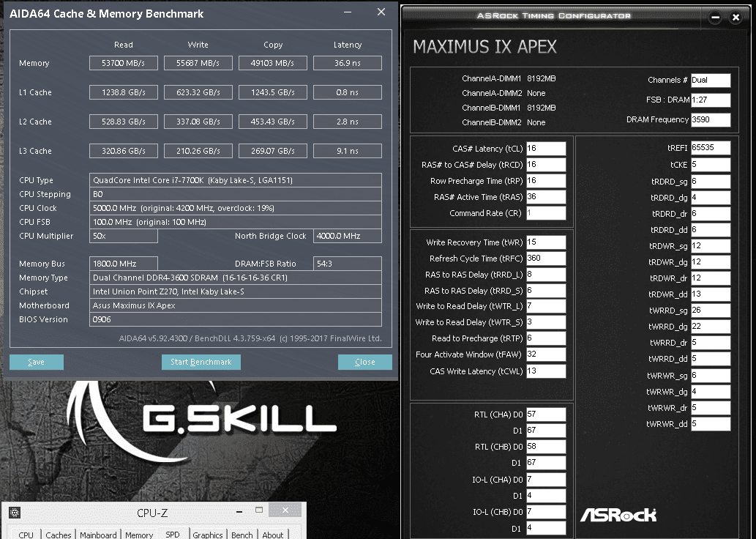Switch to the Bench tab in CPU-Z
The image size is (756, 539).
tap(242, 535)
